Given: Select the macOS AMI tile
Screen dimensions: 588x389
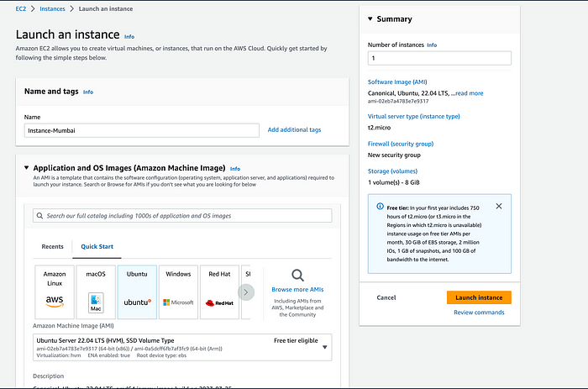Looking at the screenshot, I should tap(96, 292).
